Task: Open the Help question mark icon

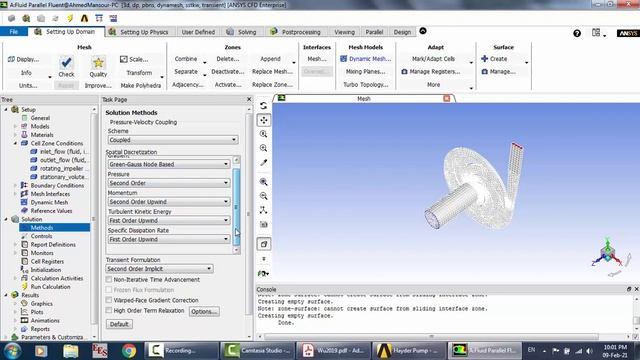Action: coord(577,33)
